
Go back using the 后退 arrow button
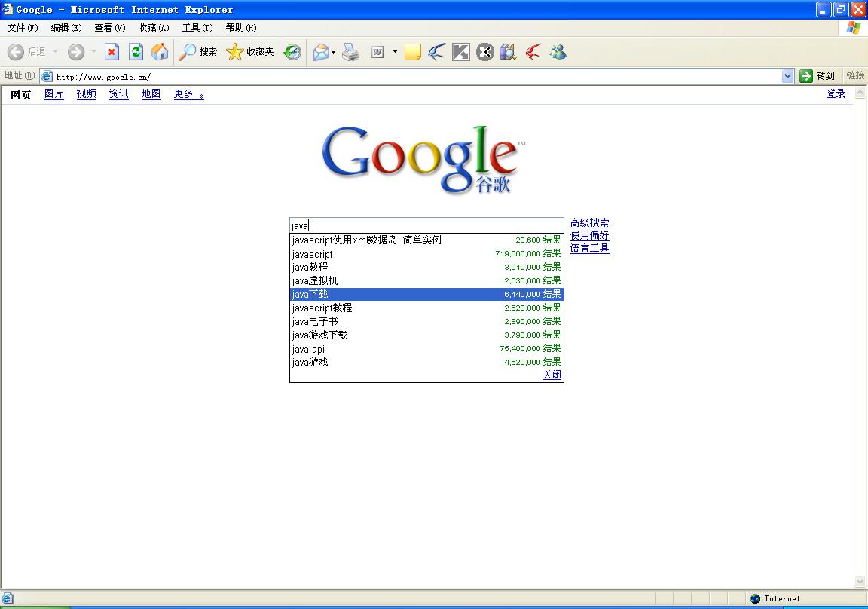coord(26,52)
